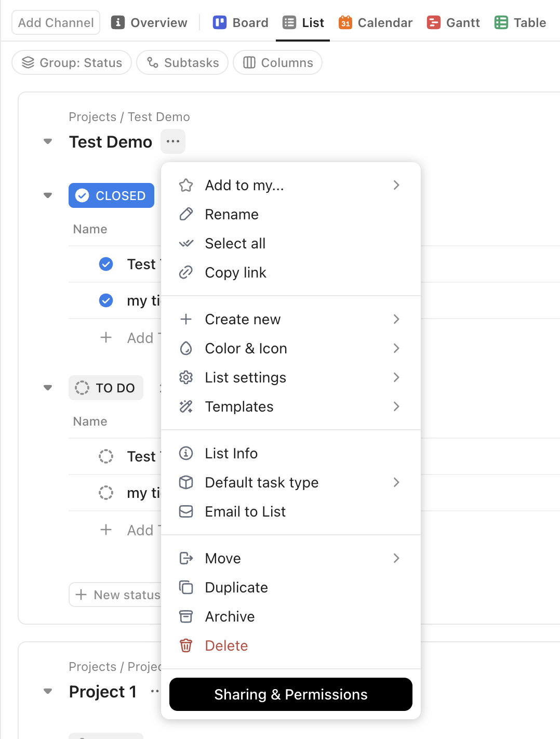Click the Projects / Test Demo breadcrumb
This screenshot has height=739, width=560.
pos(129,117)
